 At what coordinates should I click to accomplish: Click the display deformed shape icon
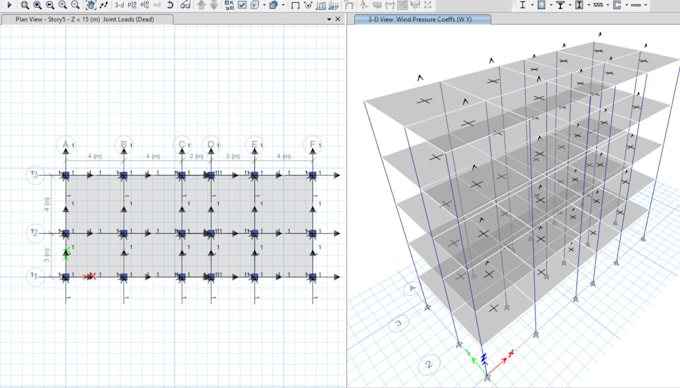point(321,5)
